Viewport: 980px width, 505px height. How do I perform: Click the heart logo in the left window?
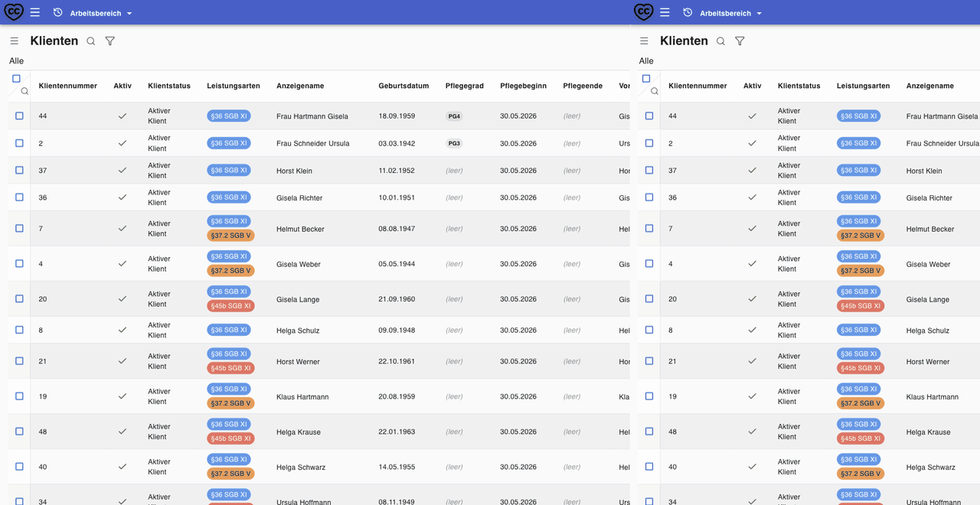[14, 12]
